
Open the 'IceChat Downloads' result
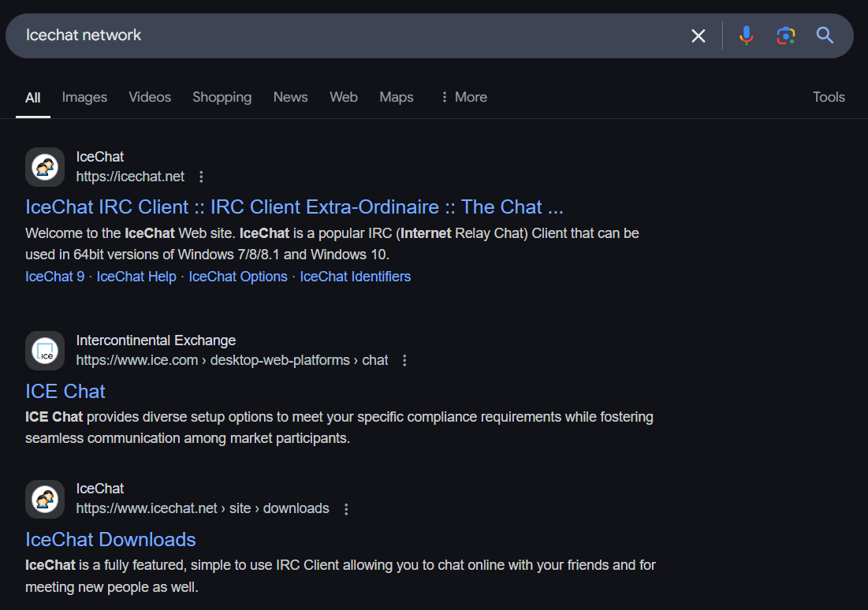[x=110, y=540]
